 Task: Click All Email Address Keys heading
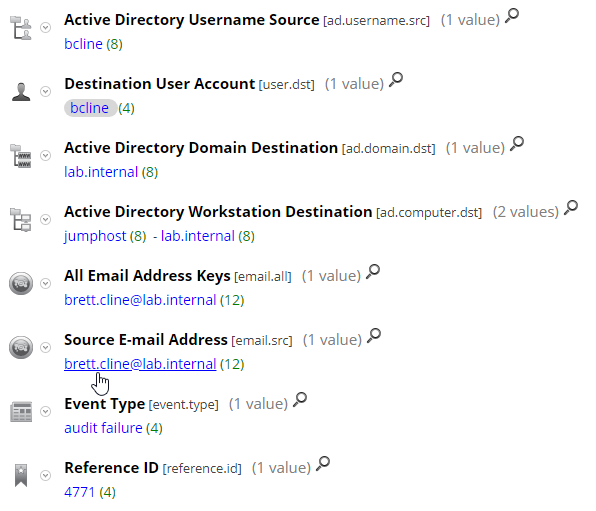147,276
